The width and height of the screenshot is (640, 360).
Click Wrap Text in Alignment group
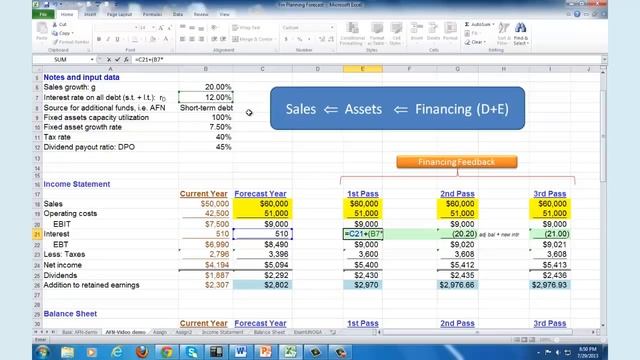click(x=246, y=28)
